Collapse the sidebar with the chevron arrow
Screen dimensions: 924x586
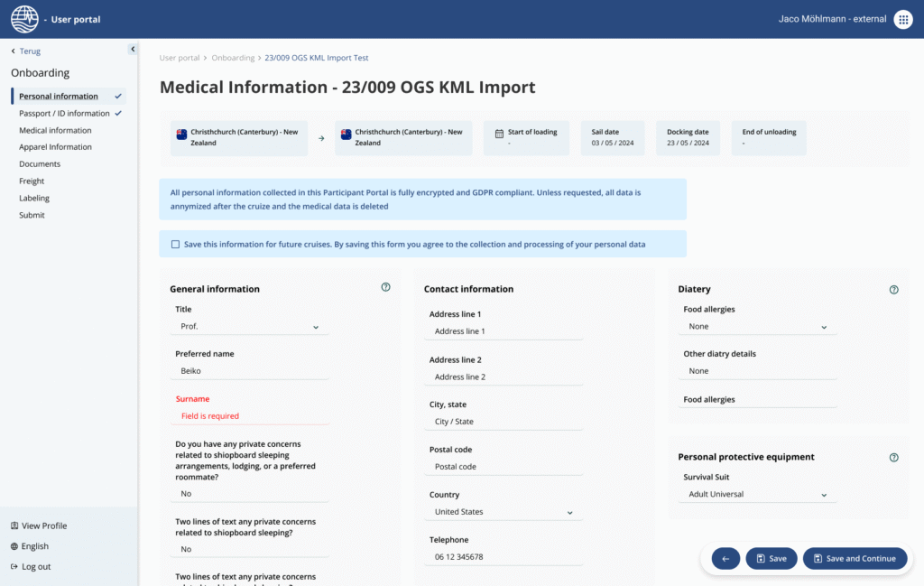tap(133, 49)
